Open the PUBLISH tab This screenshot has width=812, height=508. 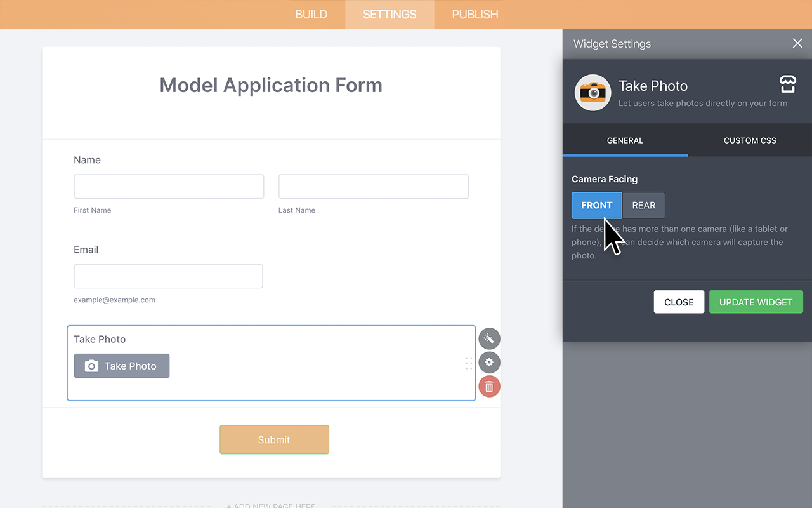click(x=475, y=15)
